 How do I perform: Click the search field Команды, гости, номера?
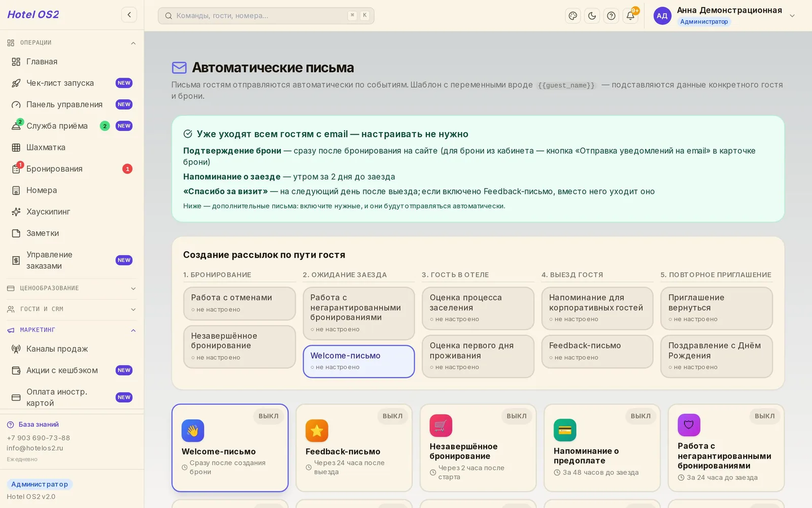pyautogui.click(x=266, y=16)
